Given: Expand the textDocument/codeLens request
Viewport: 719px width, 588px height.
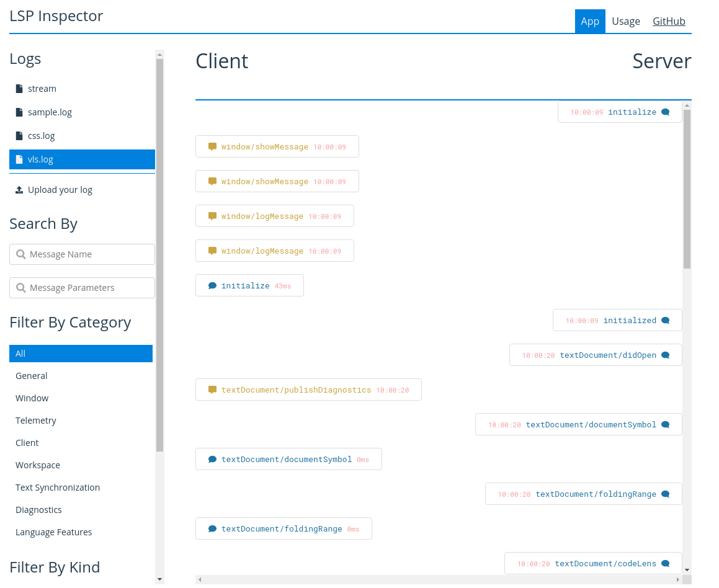Looking at the screenshot, I should click(593, 563).
